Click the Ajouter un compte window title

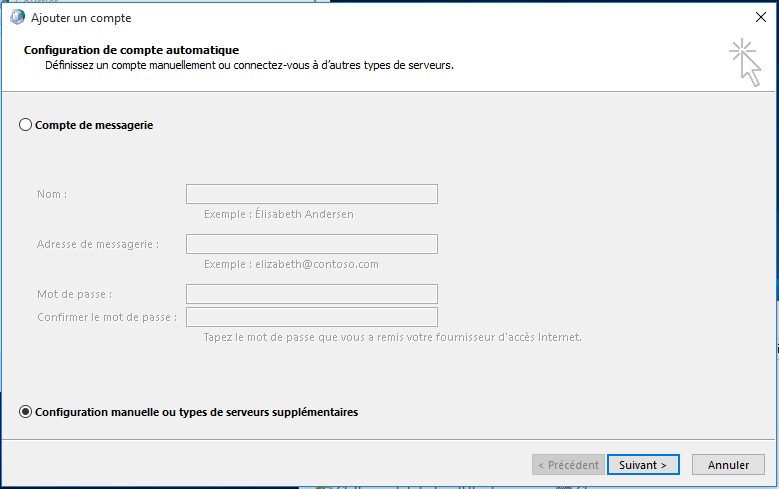pyautogui.click(x=81, y=18)
